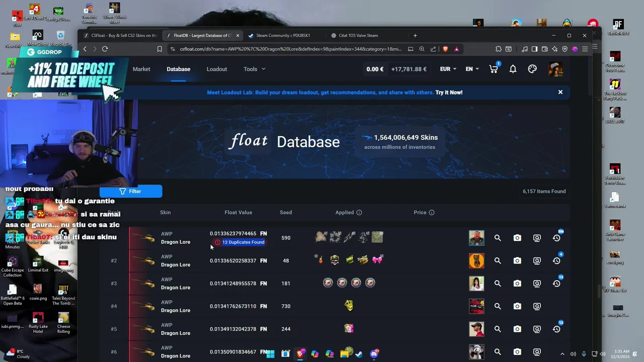Go back with browser back arrow
The width and height of the screenshot is (644, 362).
pos(85,49)
